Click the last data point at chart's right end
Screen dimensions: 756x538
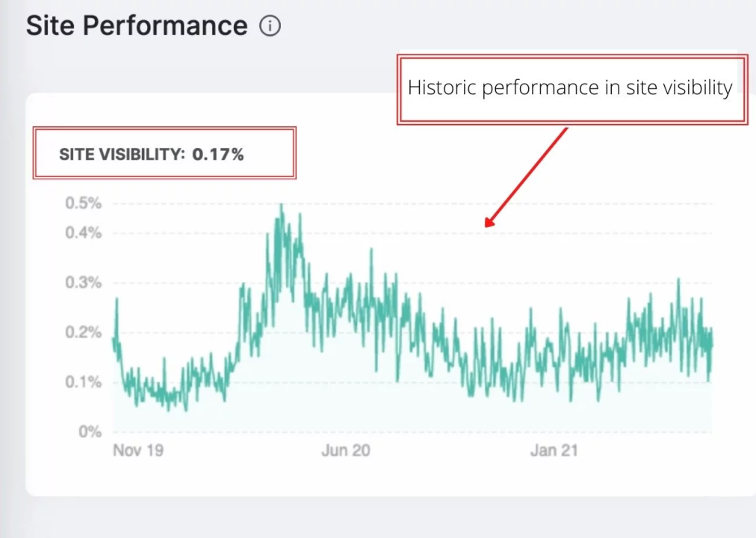click(711, 344)
